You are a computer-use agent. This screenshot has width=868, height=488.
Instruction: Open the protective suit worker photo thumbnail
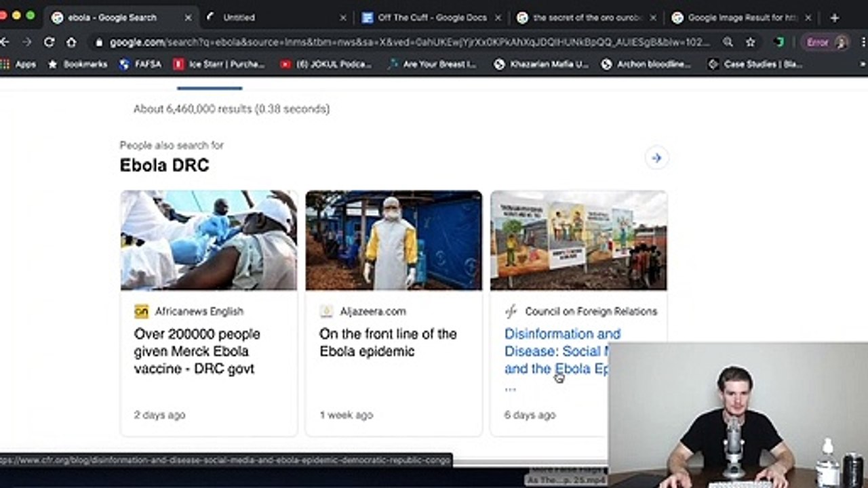[394, 240]
